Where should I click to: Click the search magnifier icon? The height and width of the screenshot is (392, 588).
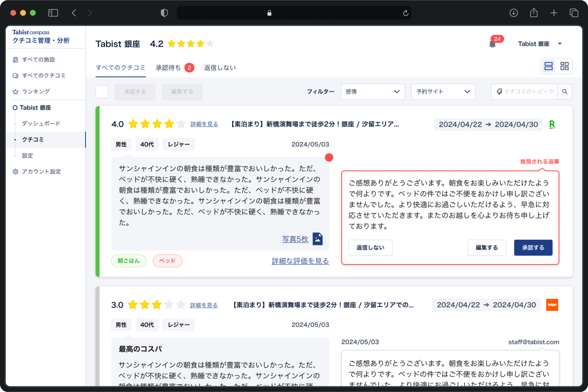click(x=565, y=92)
